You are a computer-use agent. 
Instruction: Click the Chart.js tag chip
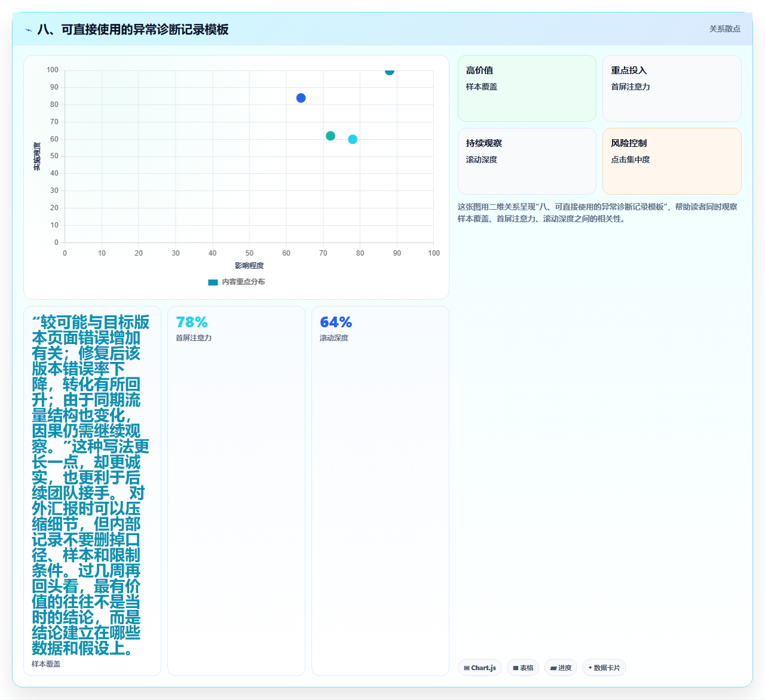[x=480, y=668]
